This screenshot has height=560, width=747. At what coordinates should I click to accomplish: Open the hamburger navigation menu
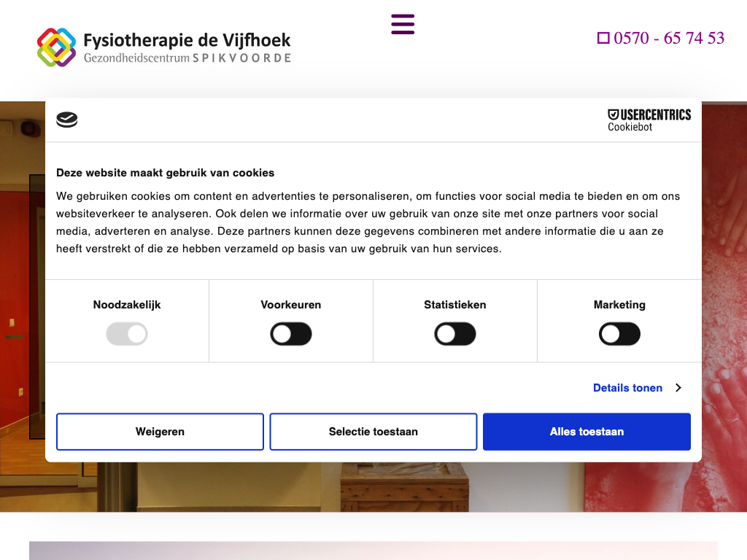(x=403, y=24)
